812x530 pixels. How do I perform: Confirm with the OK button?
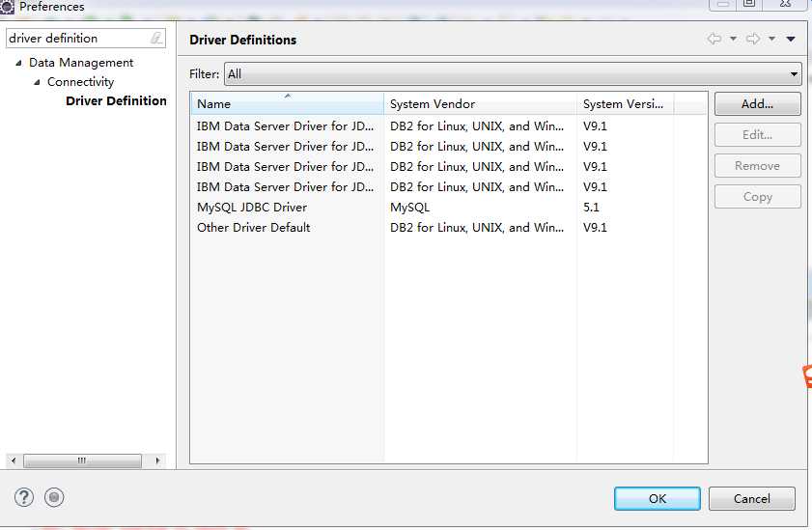coord(658,498)
